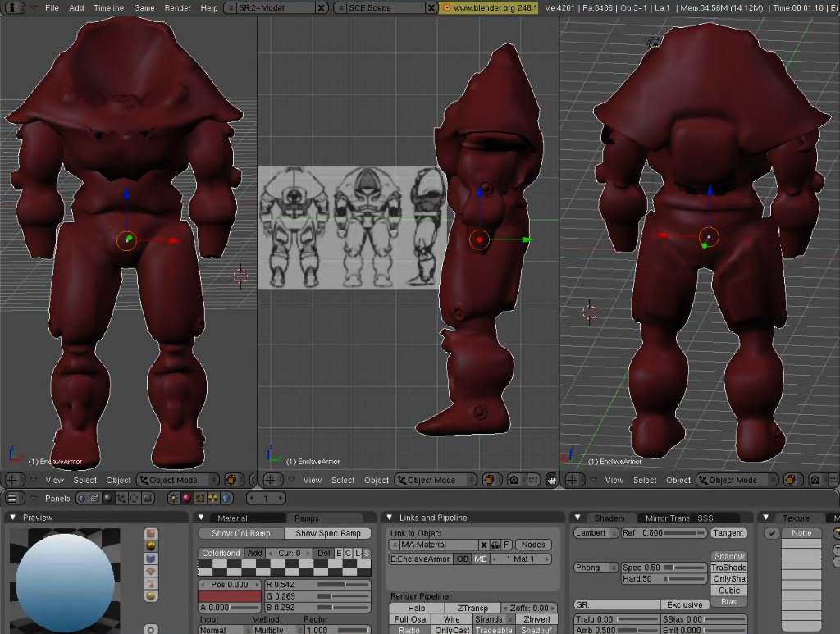The height and width of the screenshot is (634, 840).
Task: Click the Lamp buttons icon
Action: (174, 499)
